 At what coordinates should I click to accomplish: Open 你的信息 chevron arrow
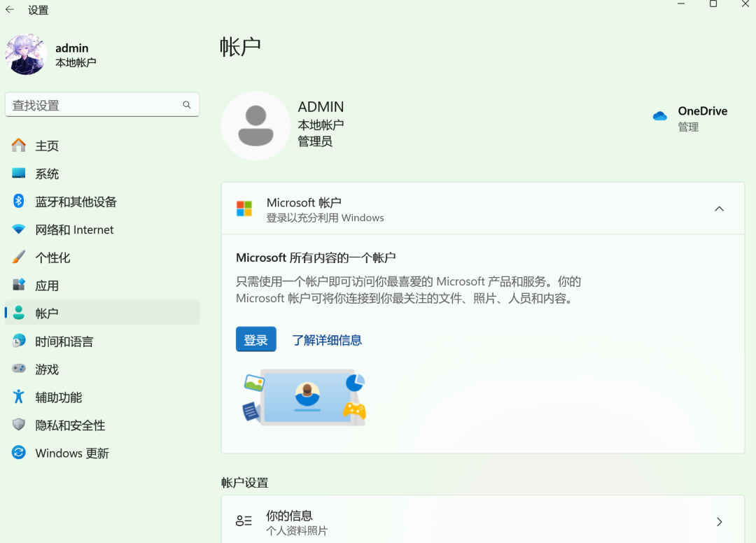pyautogui.click(x=719, y=522)
